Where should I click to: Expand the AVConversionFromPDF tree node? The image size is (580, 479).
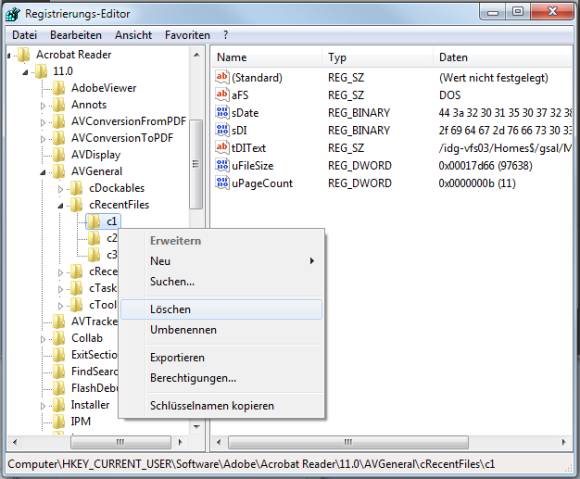point(43,122)
